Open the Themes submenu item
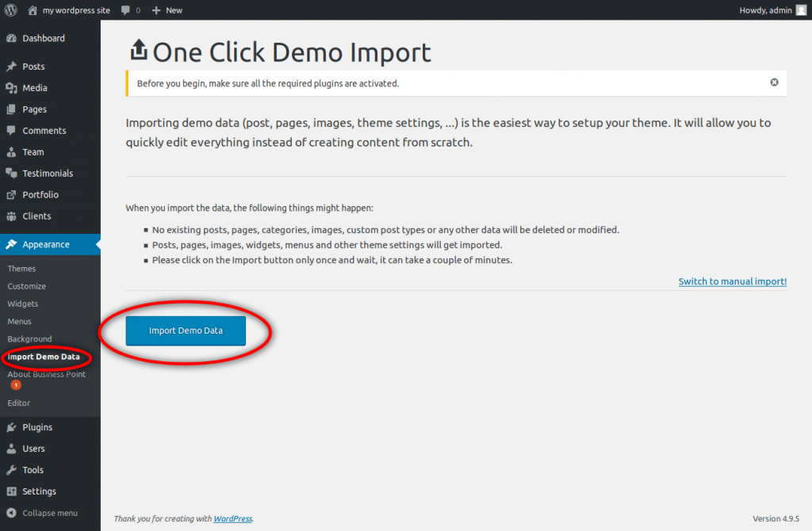Screen dimensions: 812x531 [x=21, y=269]
